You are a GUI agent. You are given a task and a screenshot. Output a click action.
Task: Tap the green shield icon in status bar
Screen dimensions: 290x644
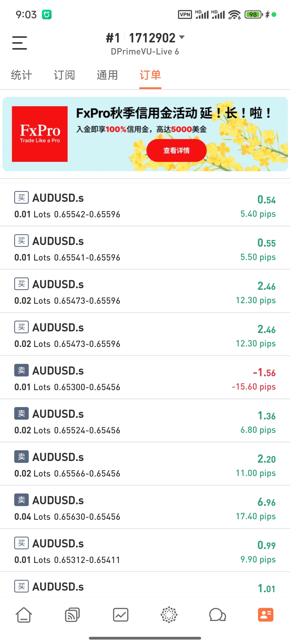click(47, 14)
